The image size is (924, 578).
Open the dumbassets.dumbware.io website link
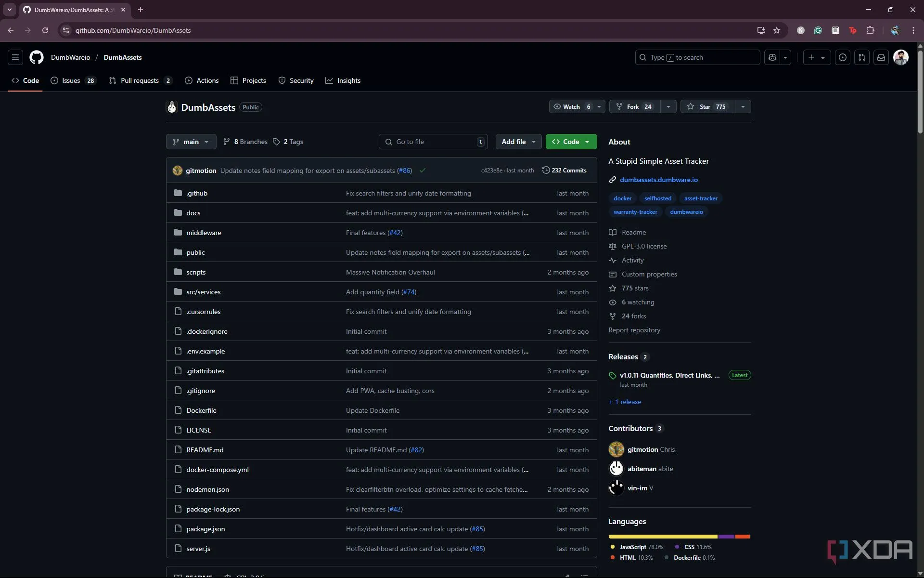point(658,180)
